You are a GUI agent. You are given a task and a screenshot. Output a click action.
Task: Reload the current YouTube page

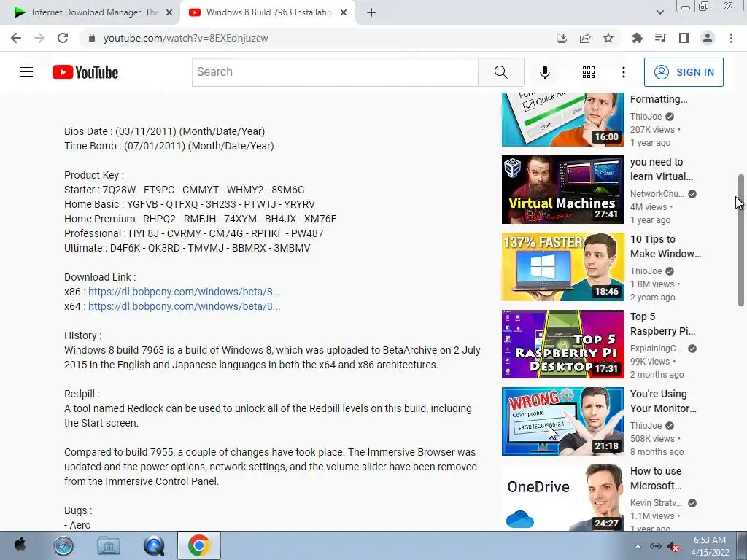(x=63, y=38)
